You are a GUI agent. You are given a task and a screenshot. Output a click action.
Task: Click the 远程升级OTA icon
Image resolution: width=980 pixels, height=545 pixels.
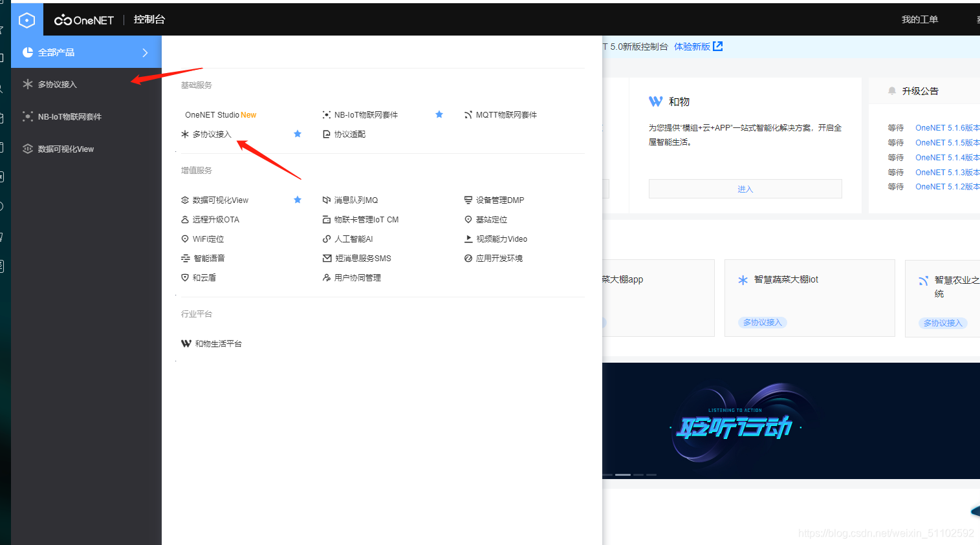(x=185, y=220)
